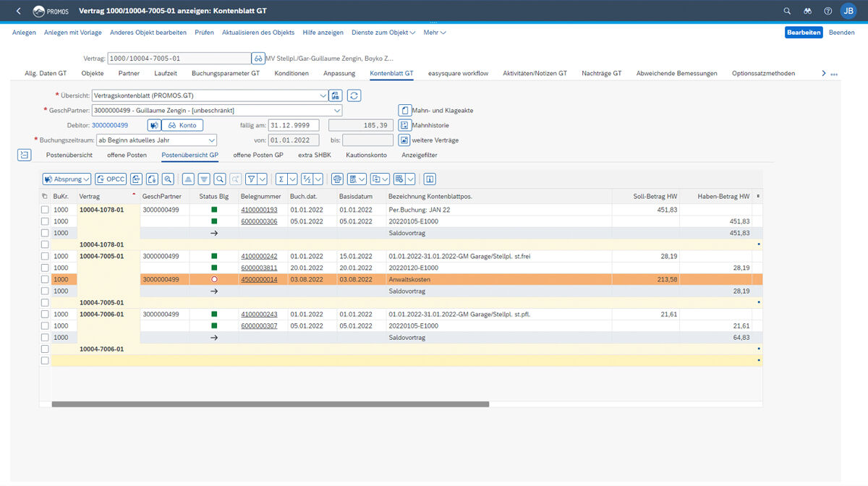Click the info icon in table toolbar

pos(430,179)
